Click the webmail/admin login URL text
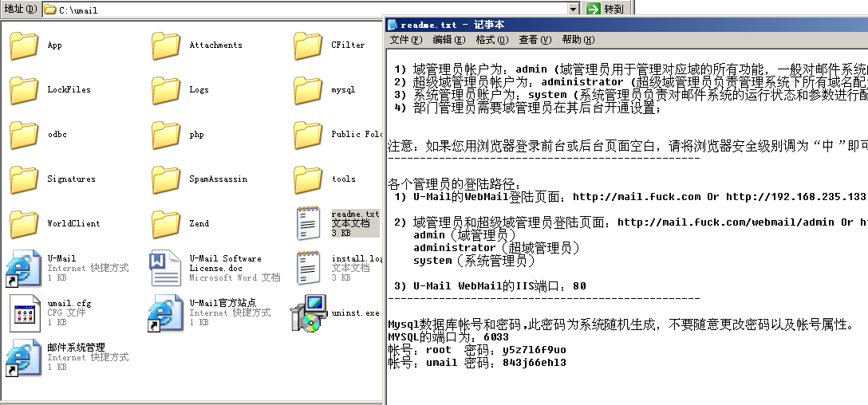 pyautogui.click(x=726, y=222)
